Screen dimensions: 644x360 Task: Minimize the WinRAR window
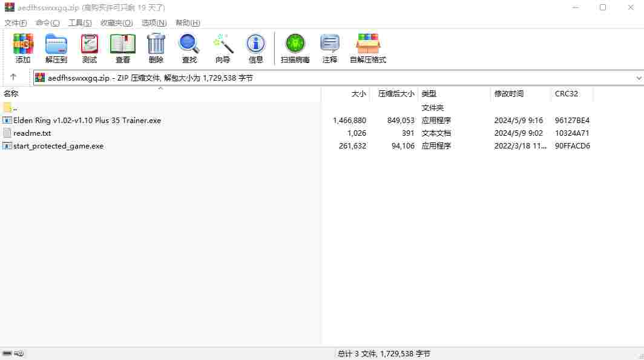[576, 7]
